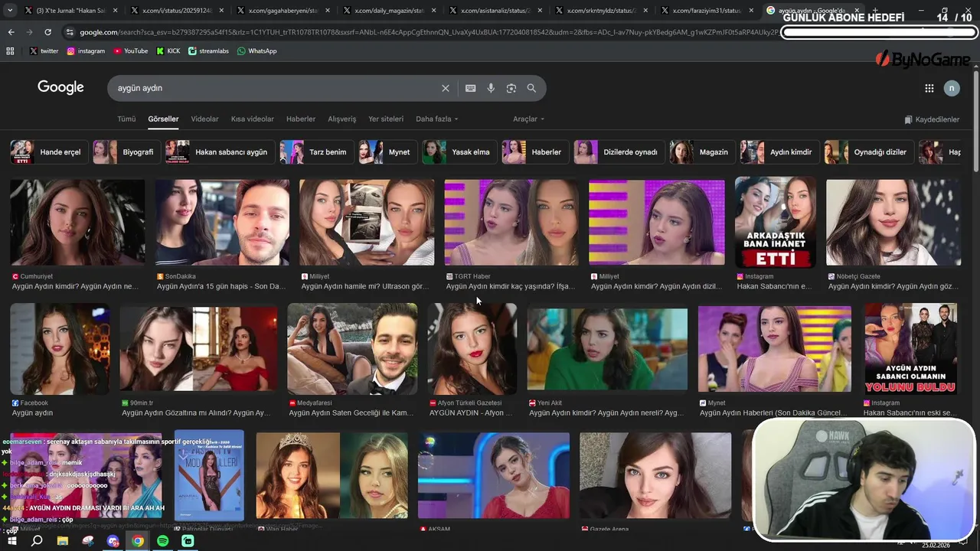Clear the search box with the X icon
The width and height of the screenshot is (980, 551).
445,88
